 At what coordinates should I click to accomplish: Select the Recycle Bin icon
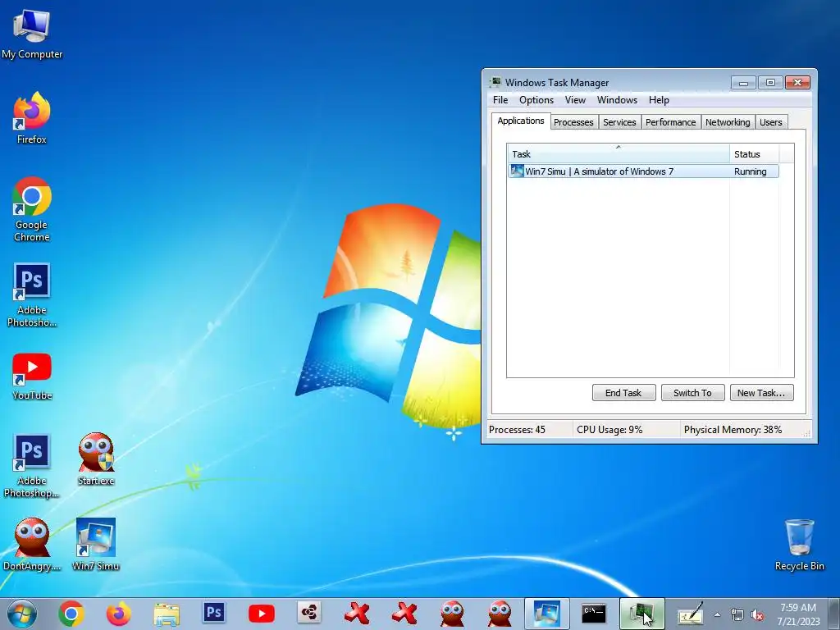799,545
